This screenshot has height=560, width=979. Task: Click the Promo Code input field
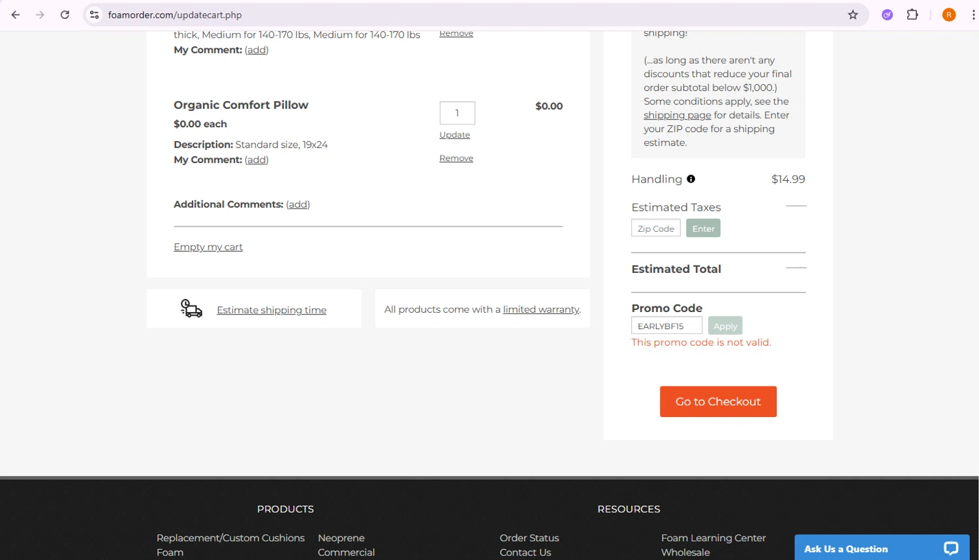pos(667,326)
